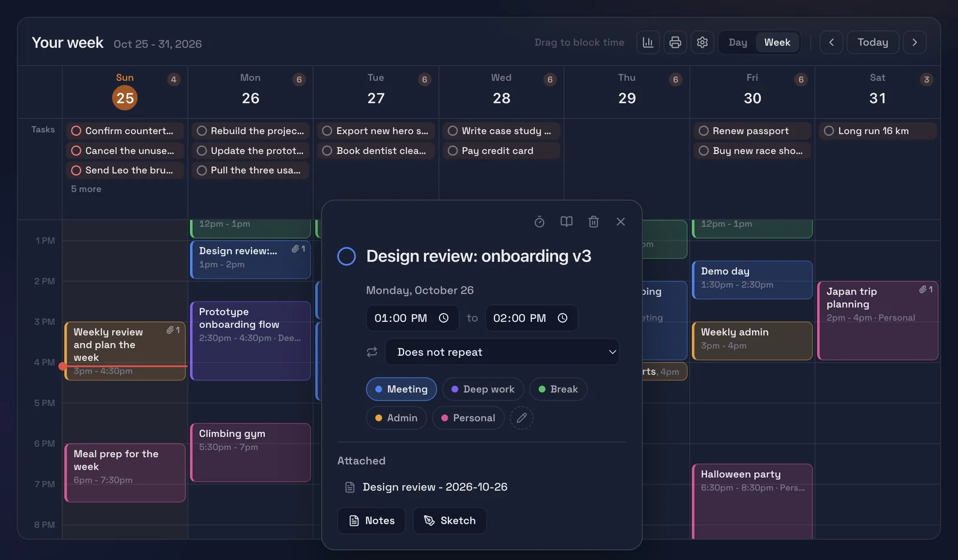Mark Design review: onboarding v3 as complete
This screenshot has width=958, height=560.
point(347,256)
